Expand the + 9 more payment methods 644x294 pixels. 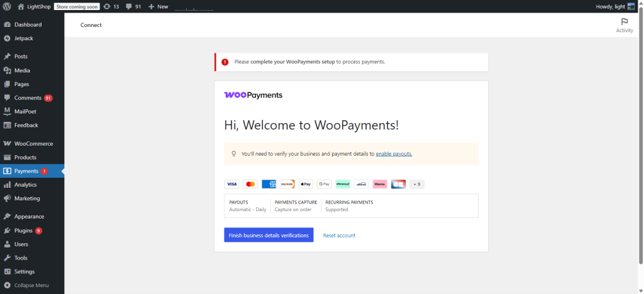[x=417, y=184]
